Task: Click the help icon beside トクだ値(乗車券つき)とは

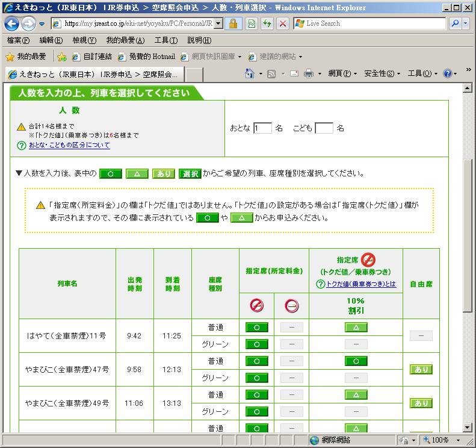Action: [x=321, y=284]
